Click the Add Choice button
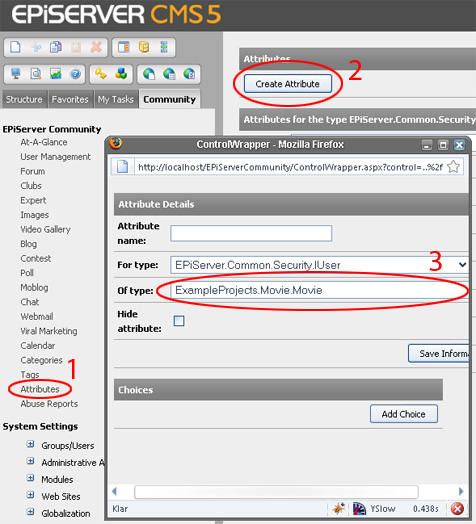 click(404, 414)
